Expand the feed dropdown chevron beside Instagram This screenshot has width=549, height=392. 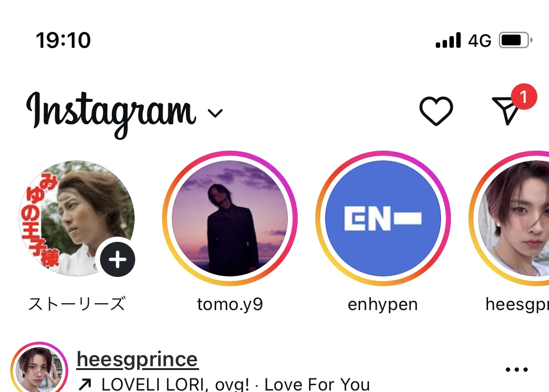coord(215,114)
